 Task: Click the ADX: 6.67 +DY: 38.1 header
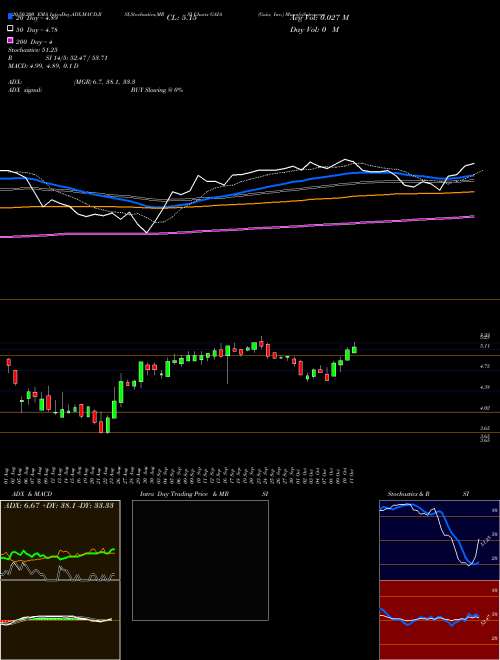(x=59, y=505)
